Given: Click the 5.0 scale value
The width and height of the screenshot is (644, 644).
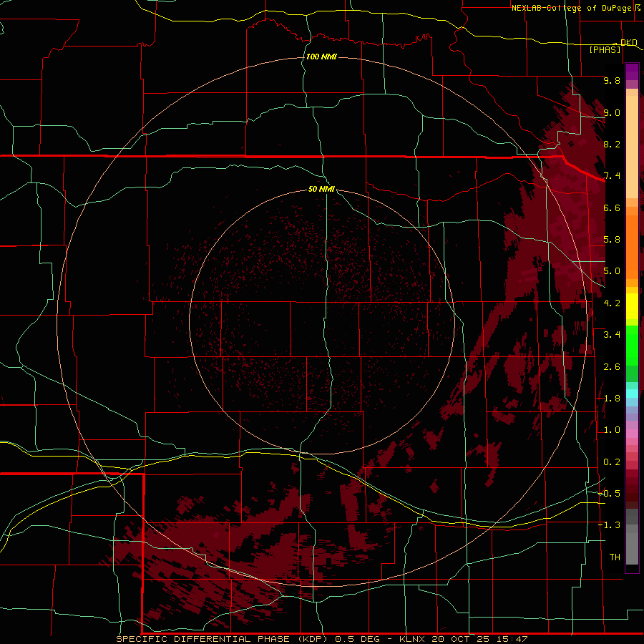Looking at the screenshot, I should point(612,271).
